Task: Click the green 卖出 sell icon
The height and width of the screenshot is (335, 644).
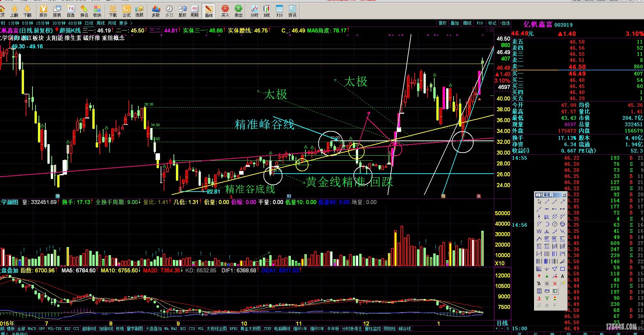Action: coord(238,11)
